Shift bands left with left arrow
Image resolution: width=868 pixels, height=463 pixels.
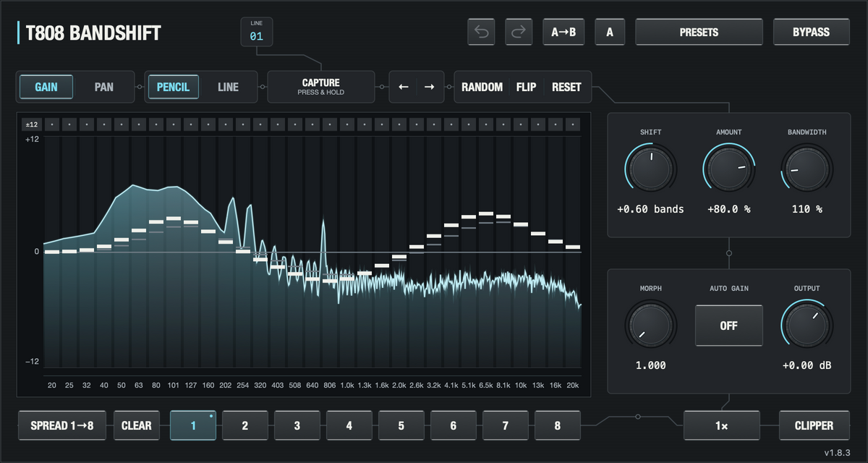(x=404, y=87)
